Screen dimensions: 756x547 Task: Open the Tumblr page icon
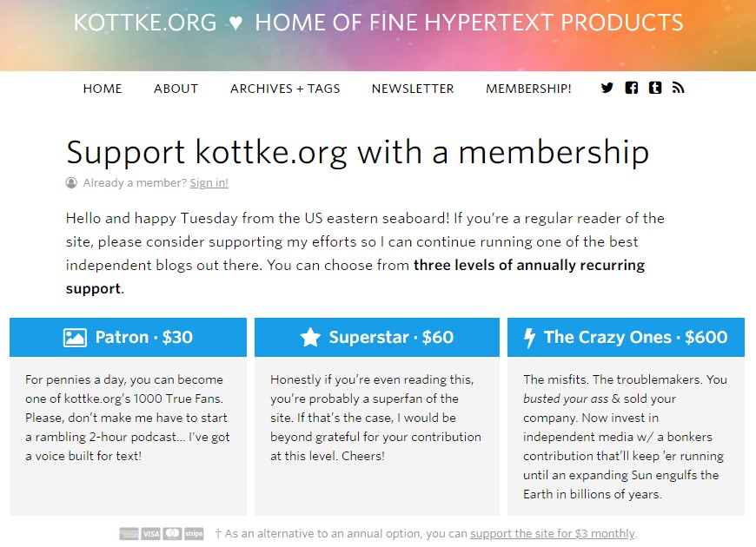(x=655, y=88)
